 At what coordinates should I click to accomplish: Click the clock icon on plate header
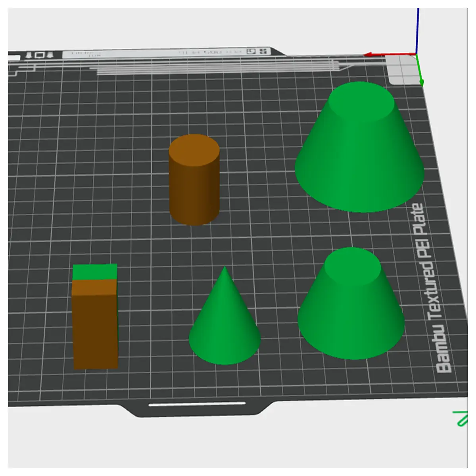[x=251, y=52]
